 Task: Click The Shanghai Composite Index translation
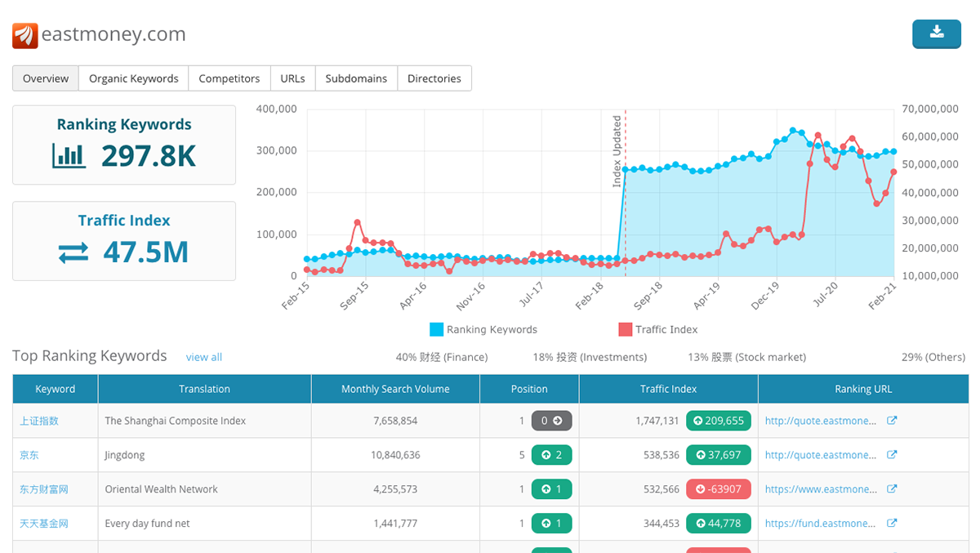pyautogui.click(x=176, y=421)
